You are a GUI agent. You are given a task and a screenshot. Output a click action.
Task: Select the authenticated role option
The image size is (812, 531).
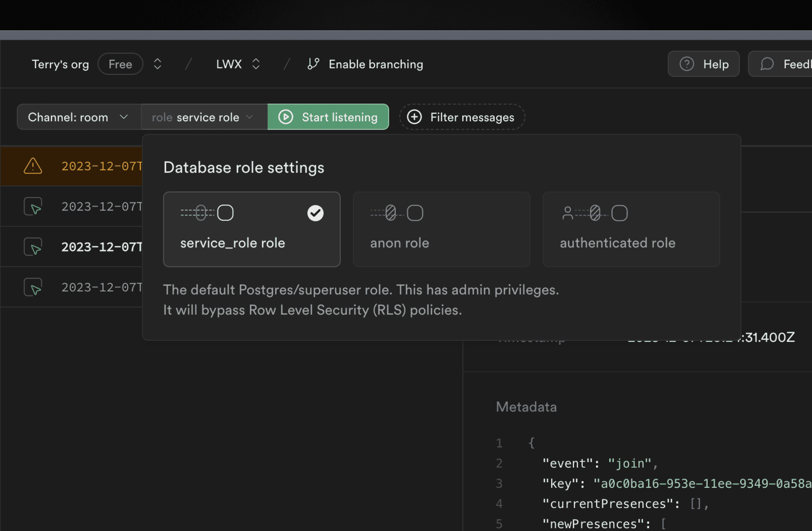coord(631,229)
